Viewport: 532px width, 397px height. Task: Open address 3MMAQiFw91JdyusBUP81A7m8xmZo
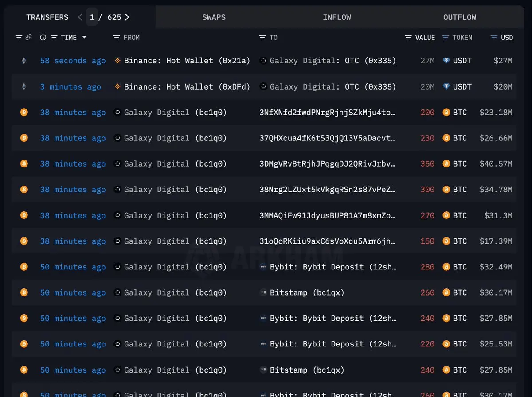327,215
